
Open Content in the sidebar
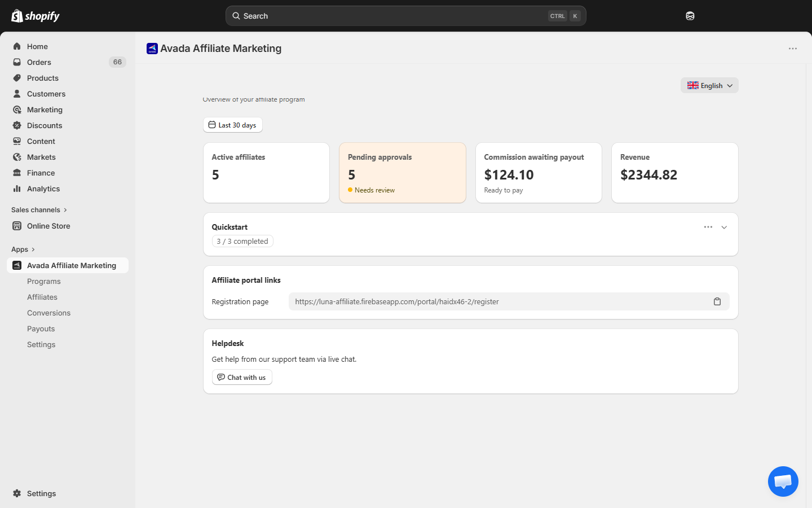tap(68, 141)
